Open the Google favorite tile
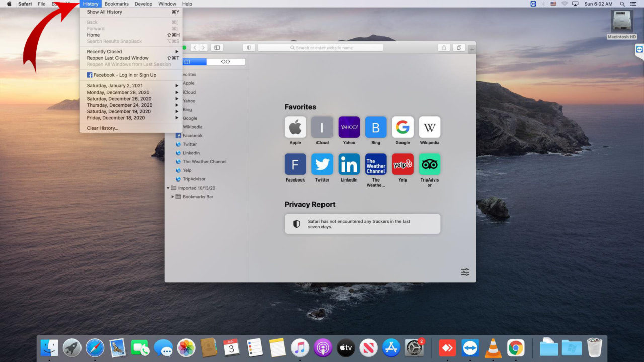The height and width of the screenshot is (362, 644). pos(403,127)
